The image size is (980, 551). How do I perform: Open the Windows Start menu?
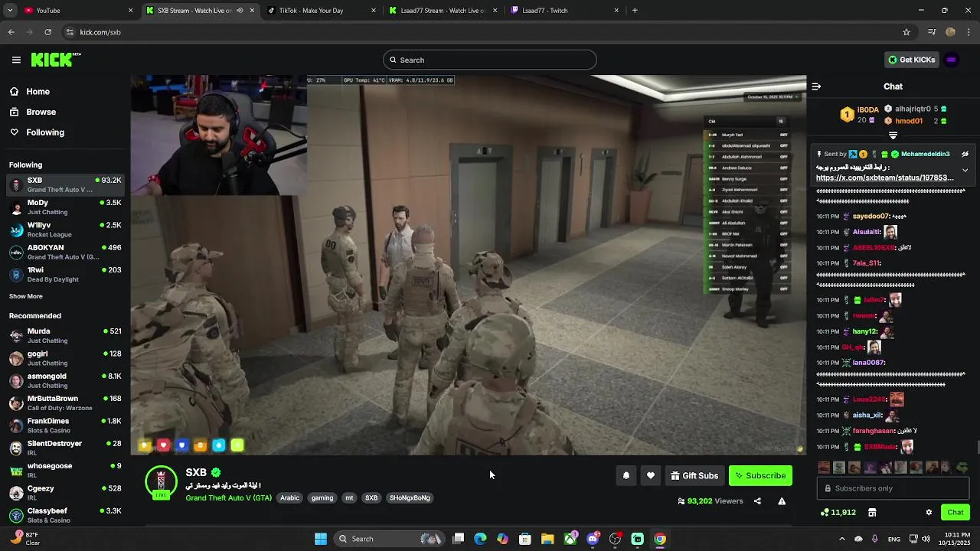(321, 539)
